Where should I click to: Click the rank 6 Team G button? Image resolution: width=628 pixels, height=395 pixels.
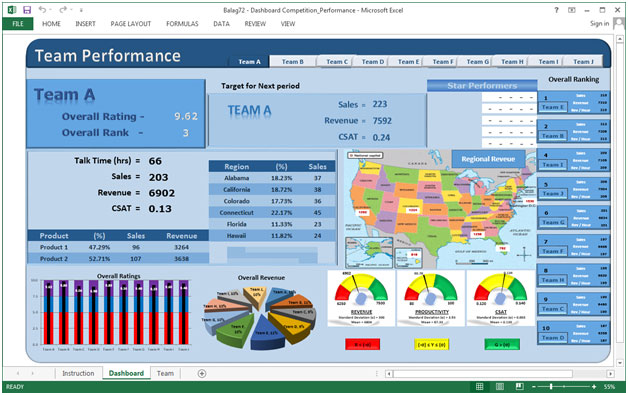click(553, 222)
